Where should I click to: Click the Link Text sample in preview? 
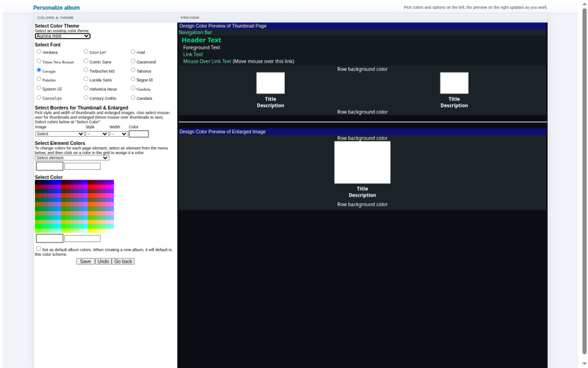coord(193,55)
